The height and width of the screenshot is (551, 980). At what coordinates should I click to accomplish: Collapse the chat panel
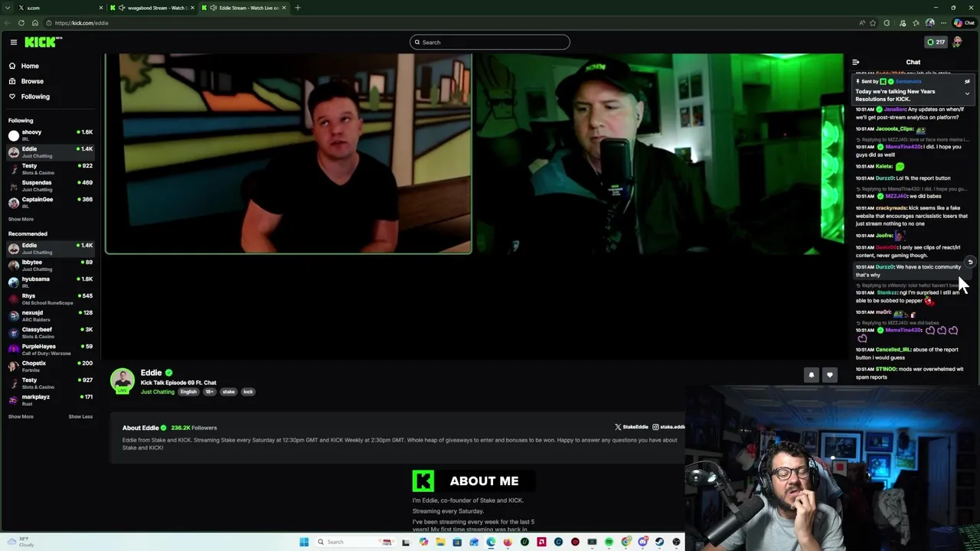(855, 62)
